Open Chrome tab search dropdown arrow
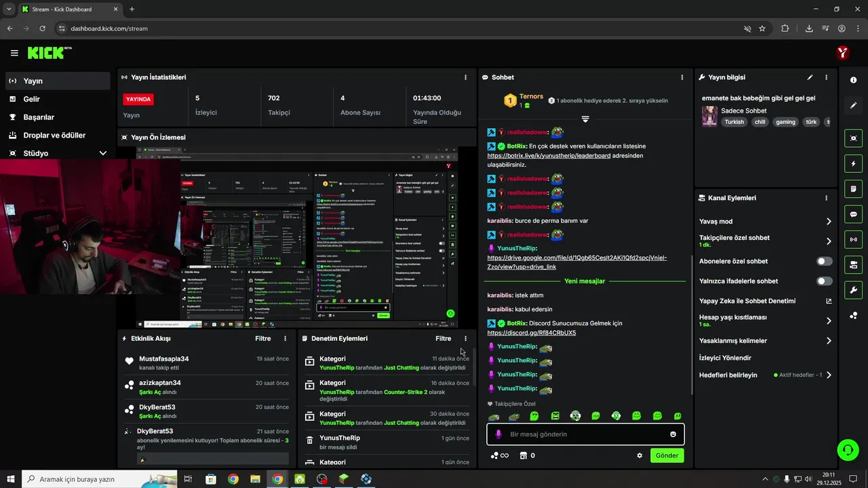The width and height of the screenshot is (868, 488). (x=9, y=9)
